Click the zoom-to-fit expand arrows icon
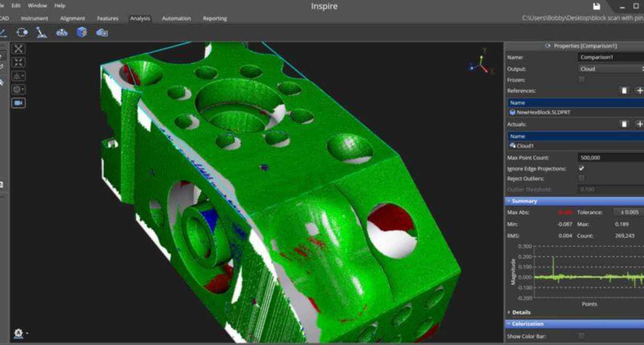 (x=18, y=62)
